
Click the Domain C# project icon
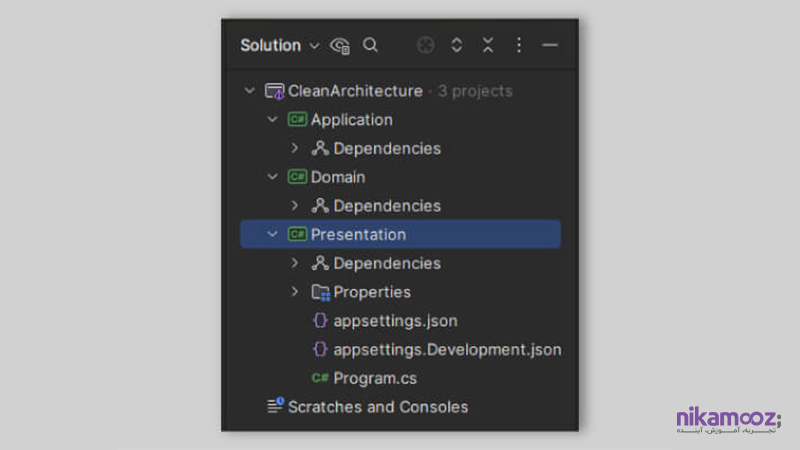tap(297, 177)
